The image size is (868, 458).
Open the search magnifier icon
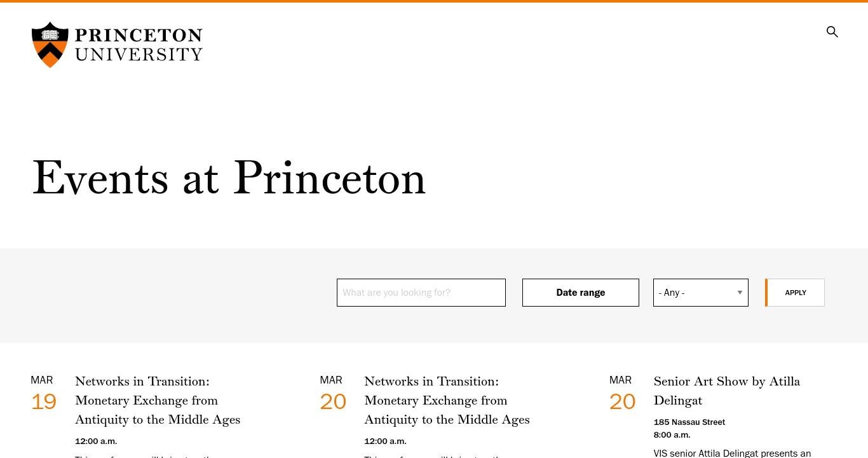(832, 32)
